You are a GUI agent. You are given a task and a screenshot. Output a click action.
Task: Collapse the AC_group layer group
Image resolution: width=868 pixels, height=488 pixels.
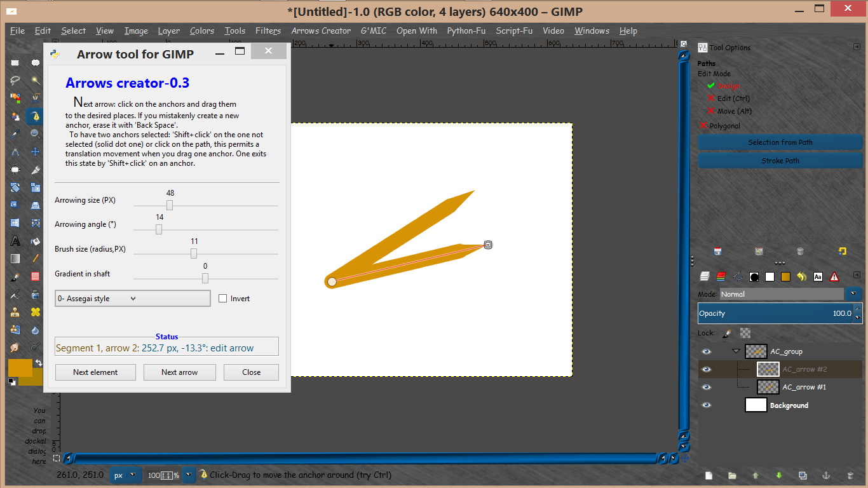pyautogui.click(x=736, y=351)
